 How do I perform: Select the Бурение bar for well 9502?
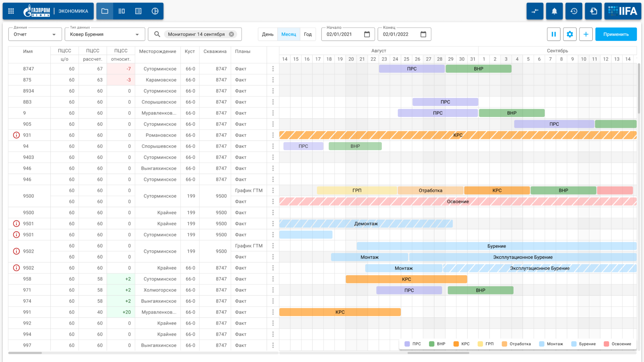click(496, 246)
